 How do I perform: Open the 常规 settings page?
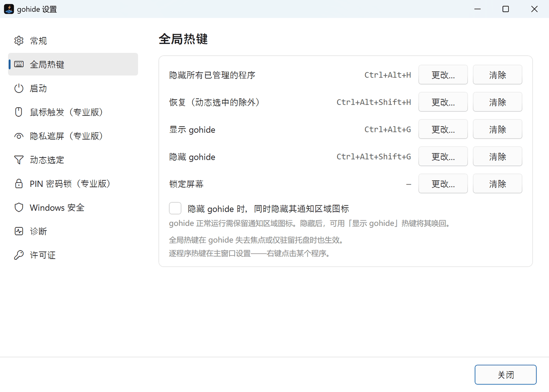point(73,40)
